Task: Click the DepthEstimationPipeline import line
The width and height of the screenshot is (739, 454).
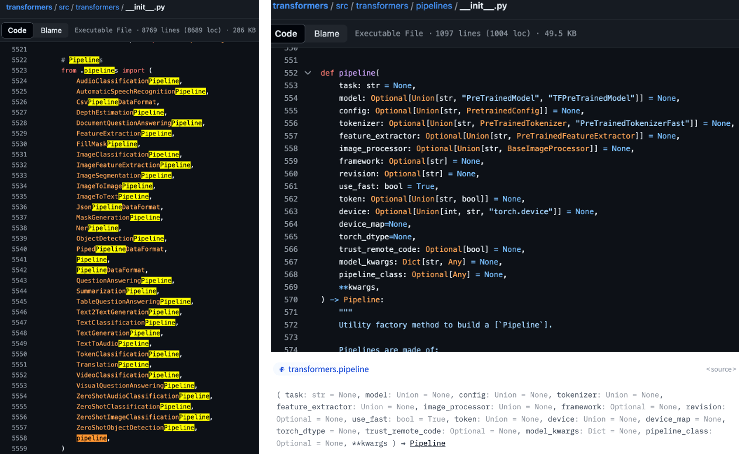Action: click(121, 112)
